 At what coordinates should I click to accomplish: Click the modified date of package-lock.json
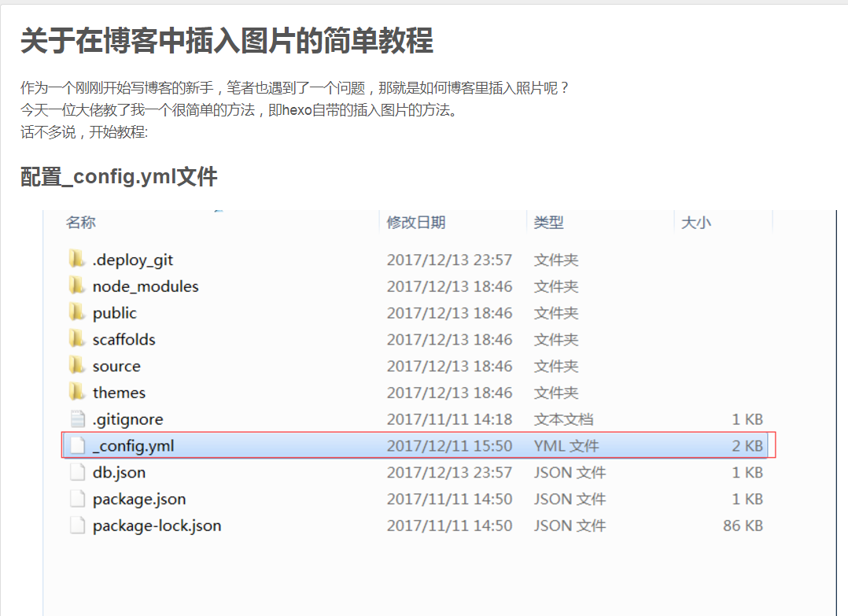pos(449,526)
